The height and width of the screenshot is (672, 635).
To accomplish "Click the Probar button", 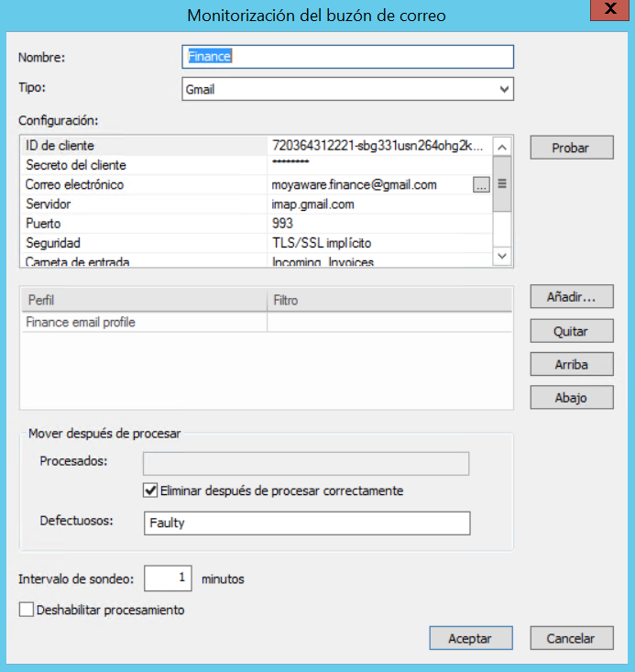I will tap(572, 148).
